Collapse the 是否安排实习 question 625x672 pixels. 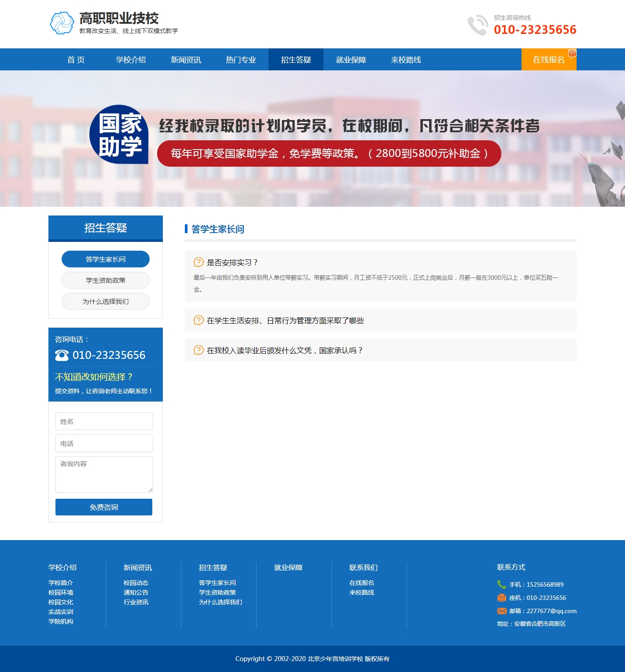(x=232, y=263)
